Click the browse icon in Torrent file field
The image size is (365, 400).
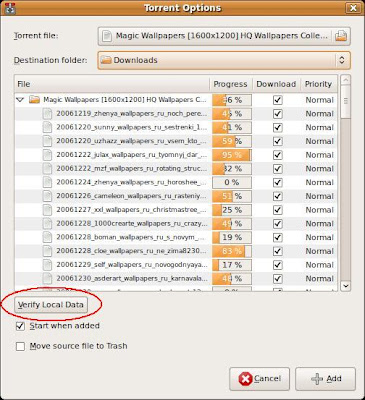(x=341, y=36)
